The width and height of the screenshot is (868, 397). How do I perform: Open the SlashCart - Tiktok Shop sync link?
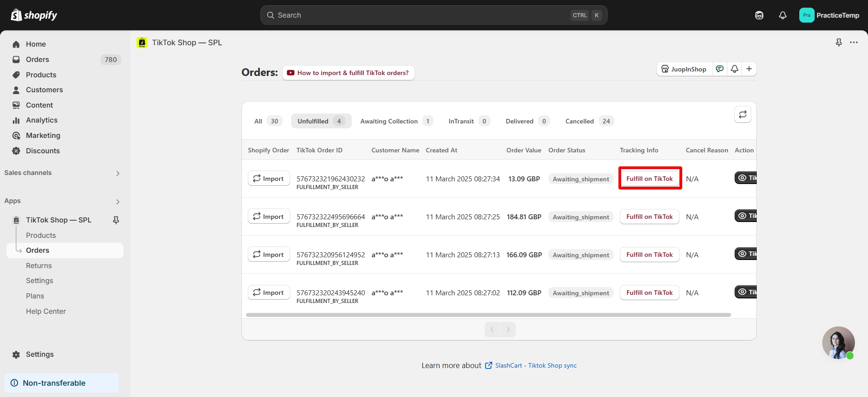(x=535, y=365)
